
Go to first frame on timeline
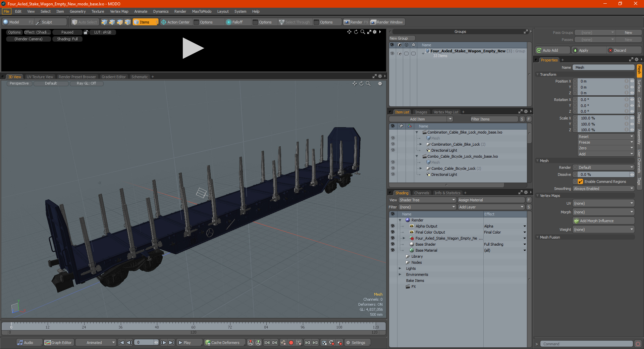pos(121,343)
